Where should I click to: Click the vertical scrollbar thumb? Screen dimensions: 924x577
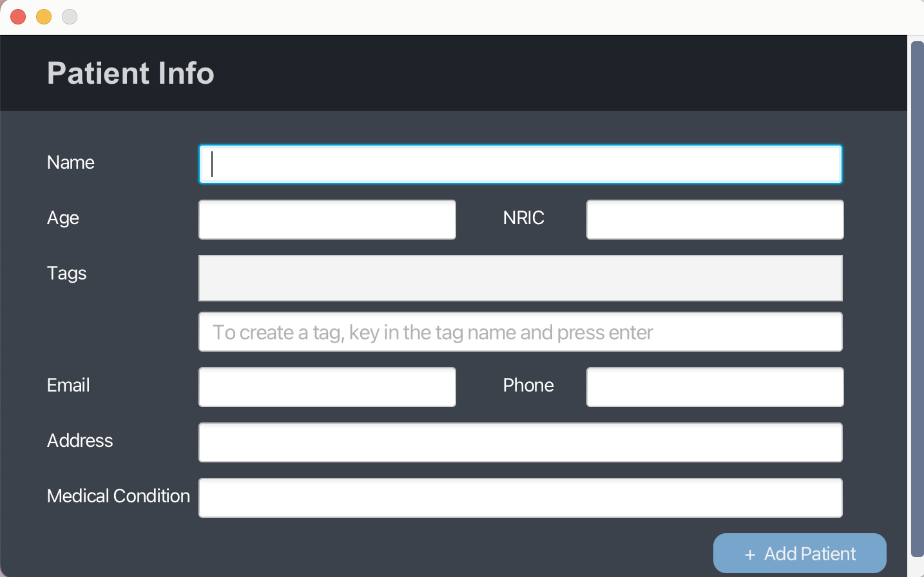(918, 299)
